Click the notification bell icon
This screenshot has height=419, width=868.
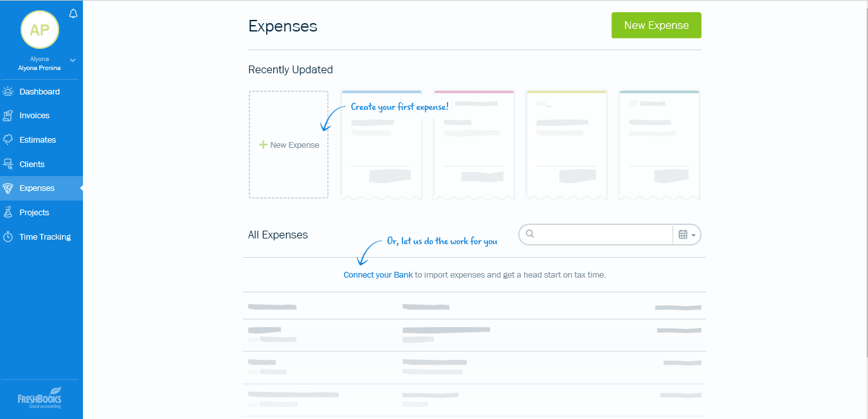pyautogui.click(x=73, y=13)
